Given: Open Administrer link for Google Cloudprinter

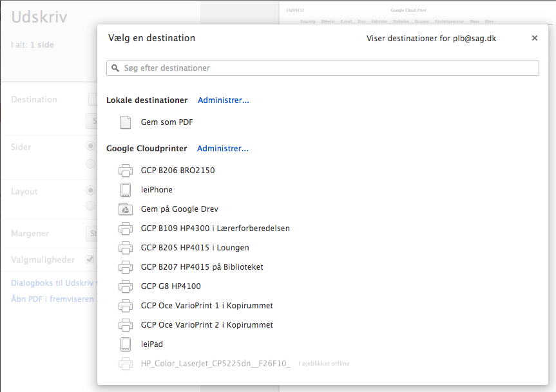Looking at the screenshot, I should (x=222, y=149).
